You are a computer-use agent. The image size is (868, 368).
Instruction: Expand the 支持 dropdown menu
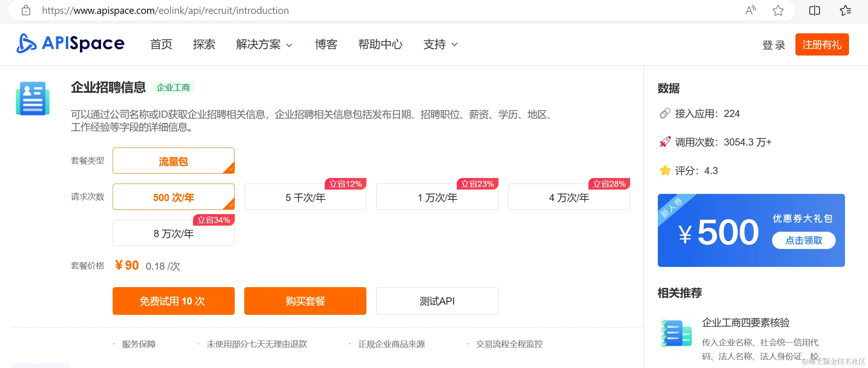pyautogui.click(x=441, y=44)
